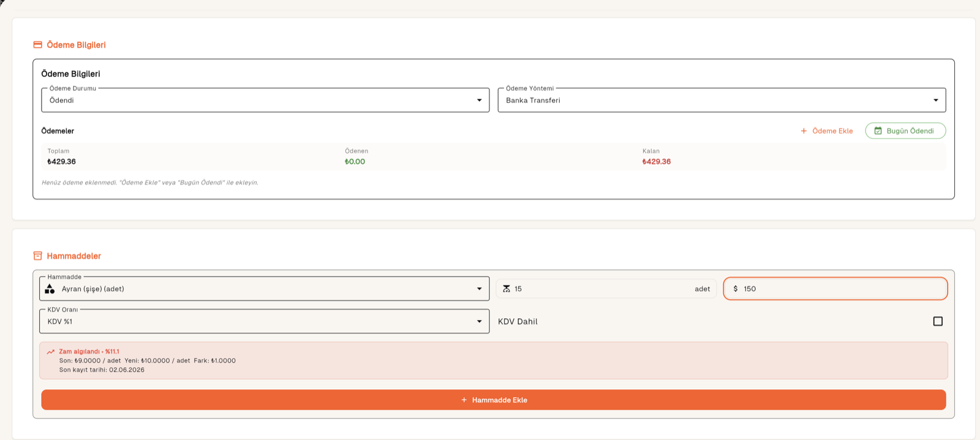Screen dimensions: 980x440
Task: Click the 'Son: ₺9.0000 / adet' line
Action: pos(90,360)
